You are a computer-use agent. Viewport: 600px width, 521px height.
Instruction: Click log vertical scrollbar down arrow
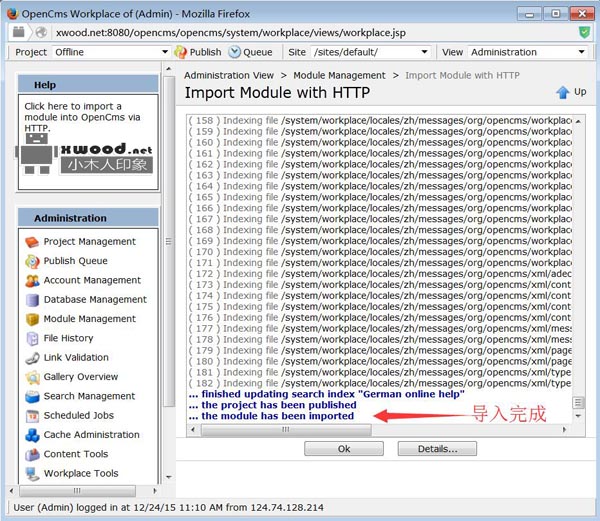(578, 416)
